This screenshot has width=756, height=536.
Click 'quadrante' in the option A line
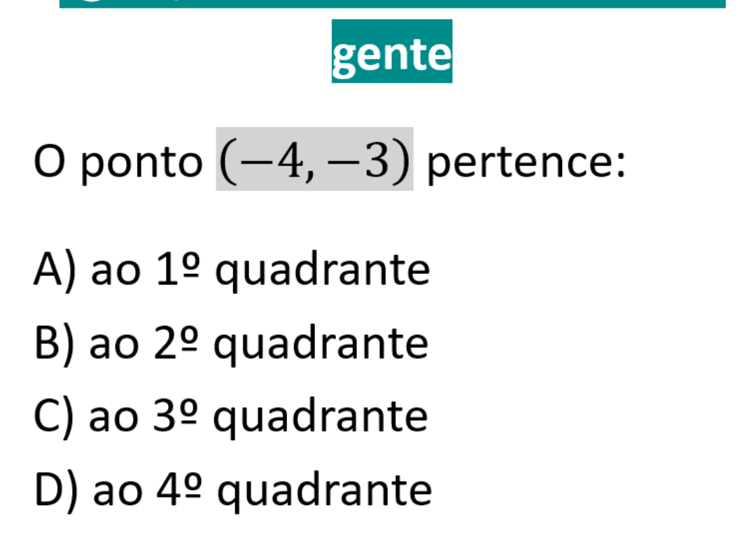[322, 273]
